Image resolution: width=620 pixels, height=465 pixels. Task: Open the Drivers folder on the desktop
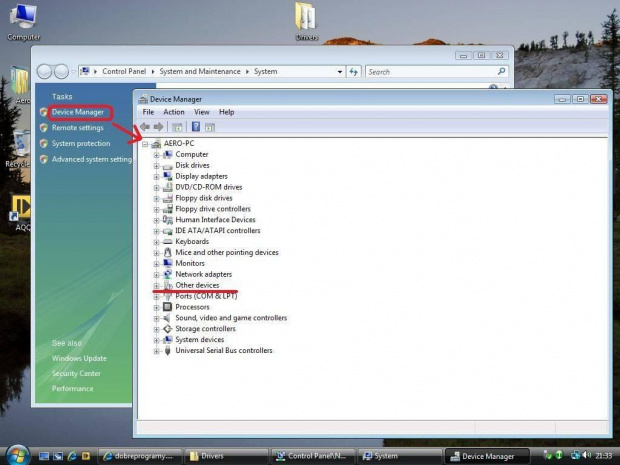coord(306,21)
